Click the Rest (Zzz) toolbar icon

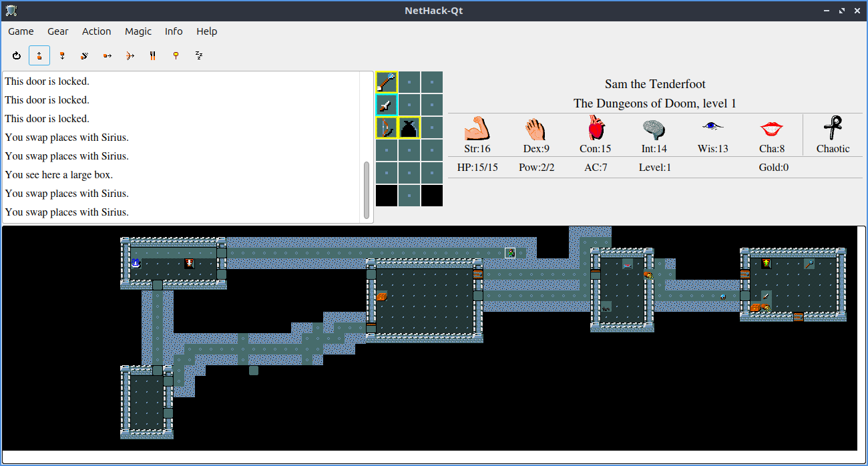click(198, 55)
